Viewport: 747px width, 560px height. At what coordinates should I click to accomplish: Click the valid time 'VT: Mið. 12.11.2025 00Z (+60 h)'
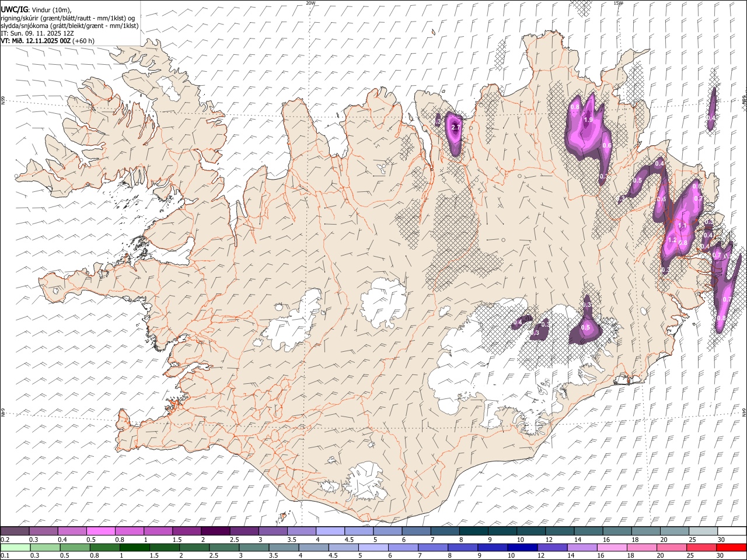[47, 41]
